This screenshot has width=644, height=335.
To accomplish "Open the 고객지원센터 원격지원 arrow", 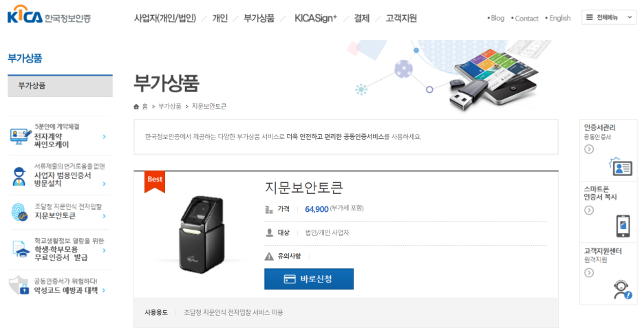I will [589, 273].
